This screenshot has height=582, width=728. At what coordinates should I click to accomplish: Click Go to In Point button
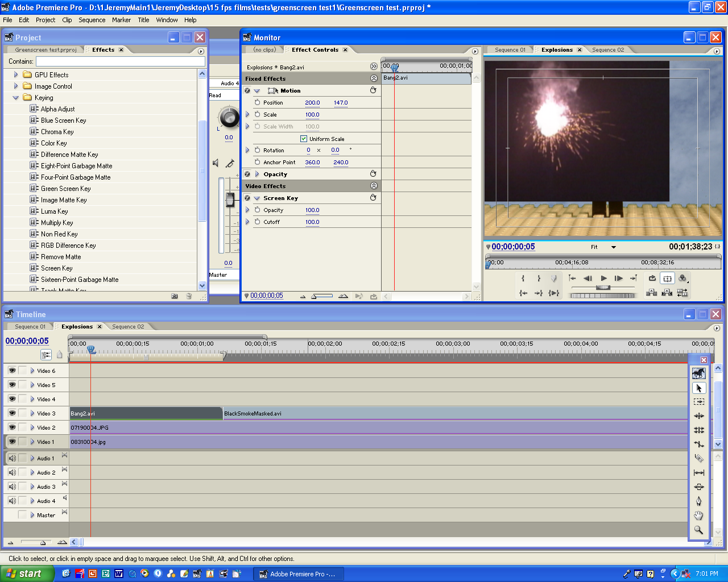(523, 293)
